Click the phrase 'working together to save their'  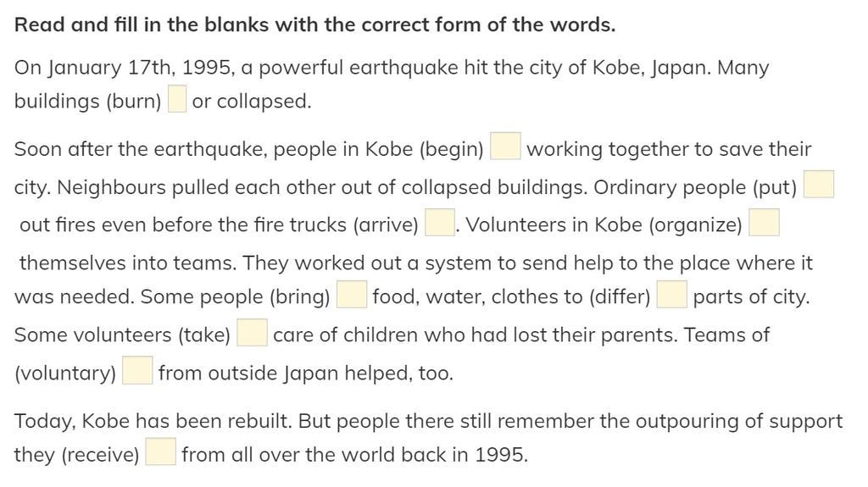point(669,149)
